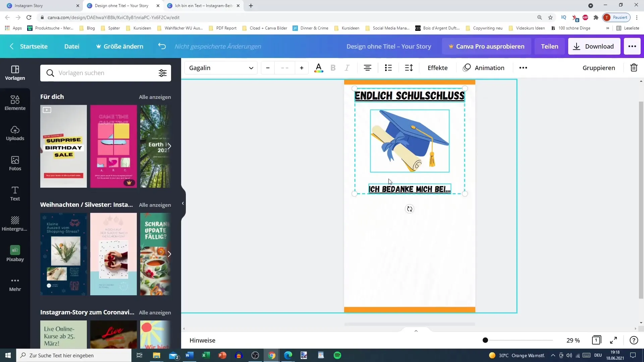The image size is (644, 362).
Task: Click the font size field
Action: [x=285, y=68]
